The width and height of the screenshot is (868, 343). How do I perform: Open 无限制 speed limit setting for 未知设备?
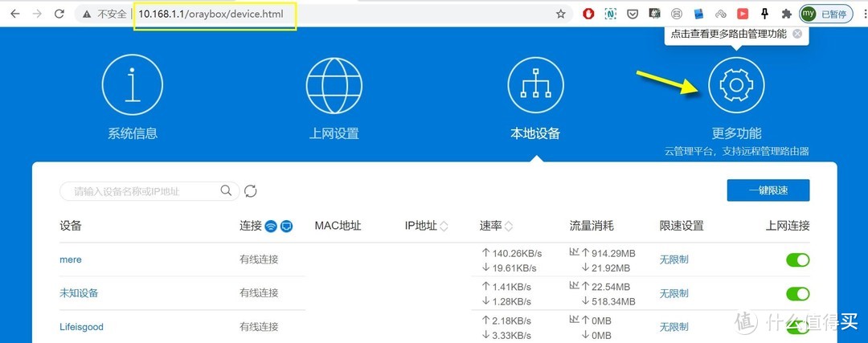pos(674,293)
